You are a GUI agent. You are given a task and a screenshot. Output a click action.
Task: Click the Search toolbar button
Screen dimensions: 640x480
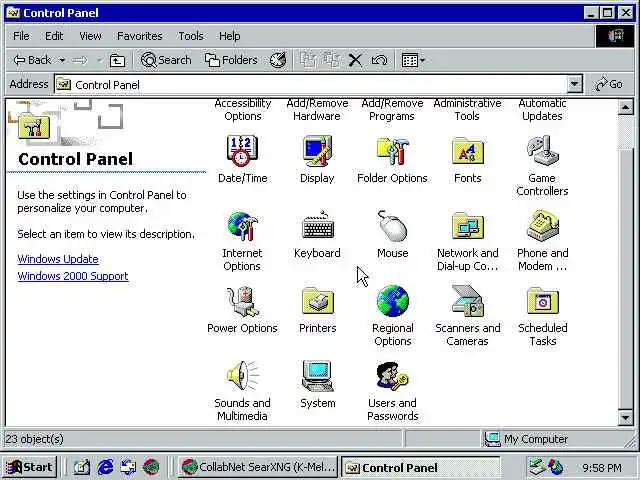166,60
